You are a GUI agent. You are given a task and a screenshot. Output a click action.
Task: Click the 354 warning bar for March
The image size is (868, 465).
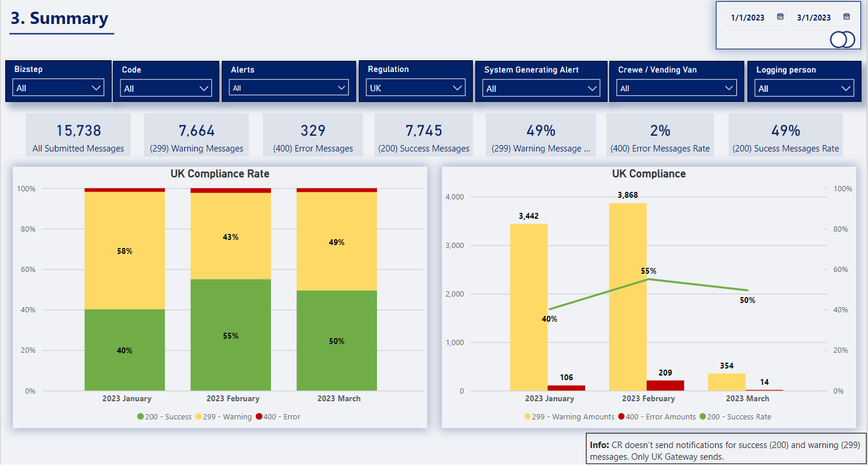coord(727,382)
